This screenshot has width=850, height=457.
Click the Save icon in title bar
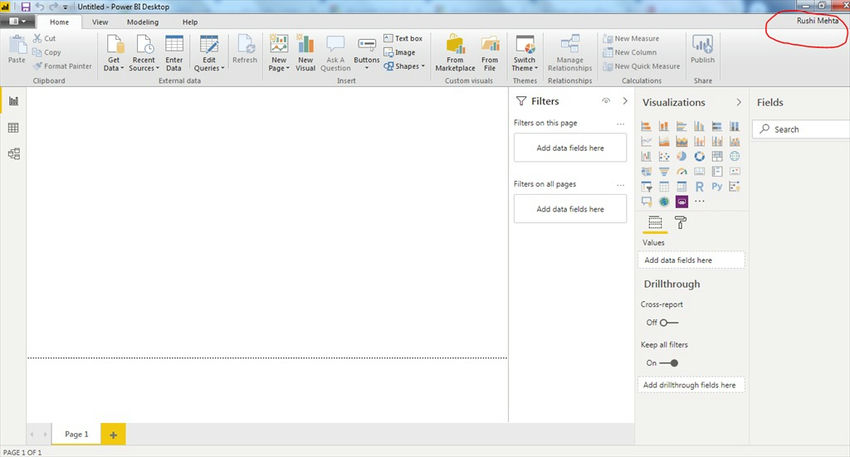pyautogui.click(x=25, y=7)
